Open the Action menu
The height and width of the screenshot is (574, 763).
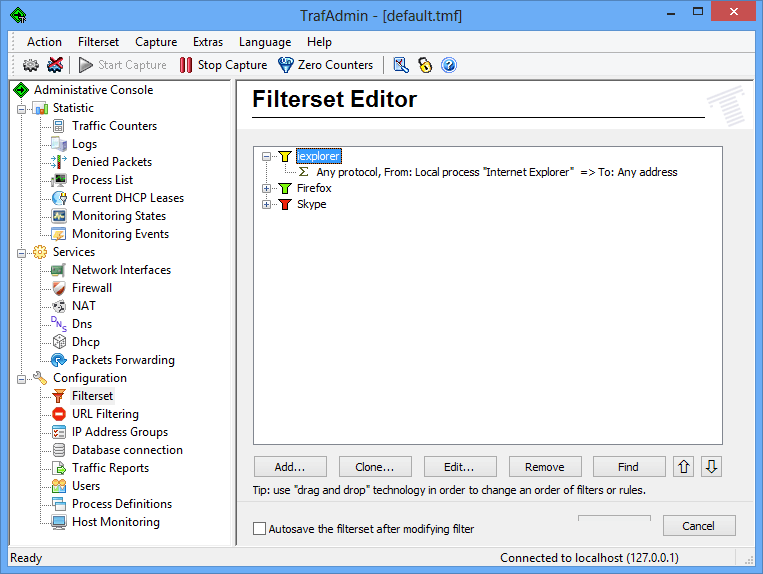click(x=44, y=42)
